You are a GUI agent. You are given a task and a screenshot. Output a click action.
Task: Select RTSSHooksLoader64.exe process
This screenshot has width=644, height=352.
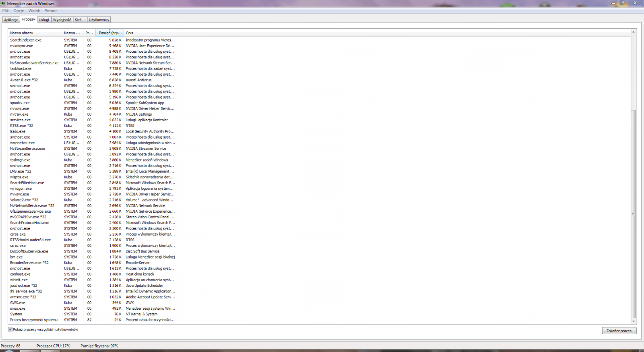point(93,240)
